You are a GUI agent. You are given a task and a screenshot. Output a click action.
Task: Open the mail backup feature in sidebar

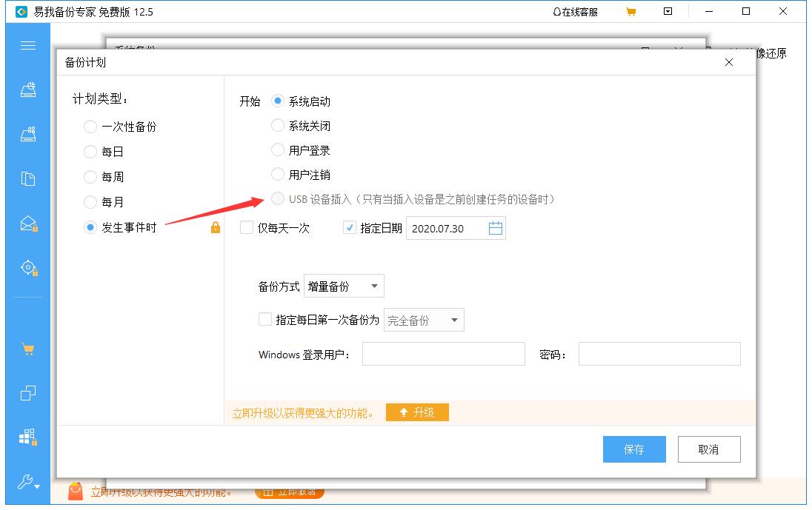27,221
